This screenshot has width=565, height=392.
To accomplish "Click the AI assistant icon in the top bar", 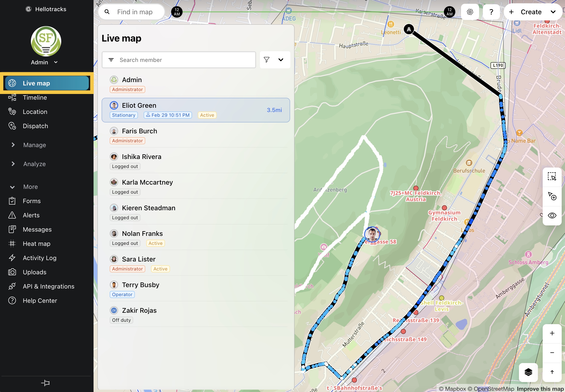I will (470, 12).
